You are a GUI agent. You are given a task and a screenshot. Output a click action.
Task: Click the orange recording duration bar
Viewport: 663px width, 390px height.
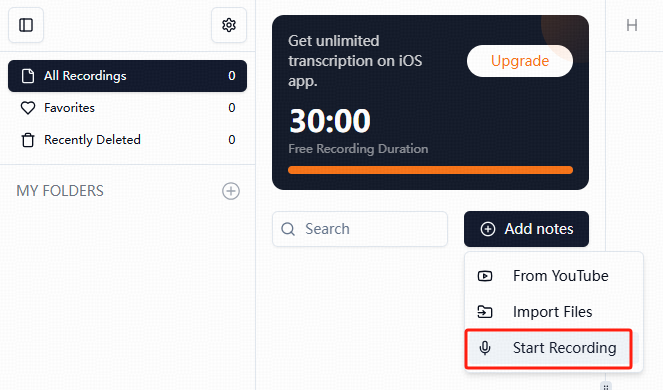point(430,170)
